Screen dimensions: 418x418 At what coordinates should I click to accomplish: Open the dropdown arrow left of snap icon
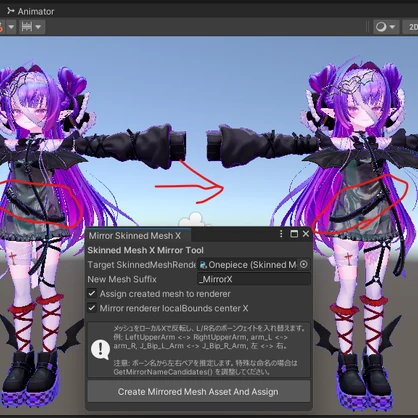click(11, 27)
